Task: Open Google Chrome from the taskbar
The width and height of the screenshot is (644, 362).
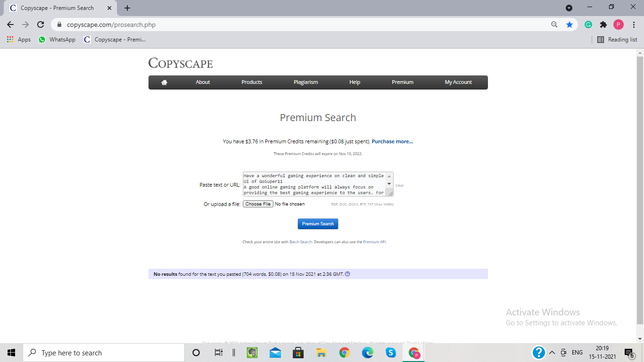Action: pyautogui.click(x=345, y=353)
